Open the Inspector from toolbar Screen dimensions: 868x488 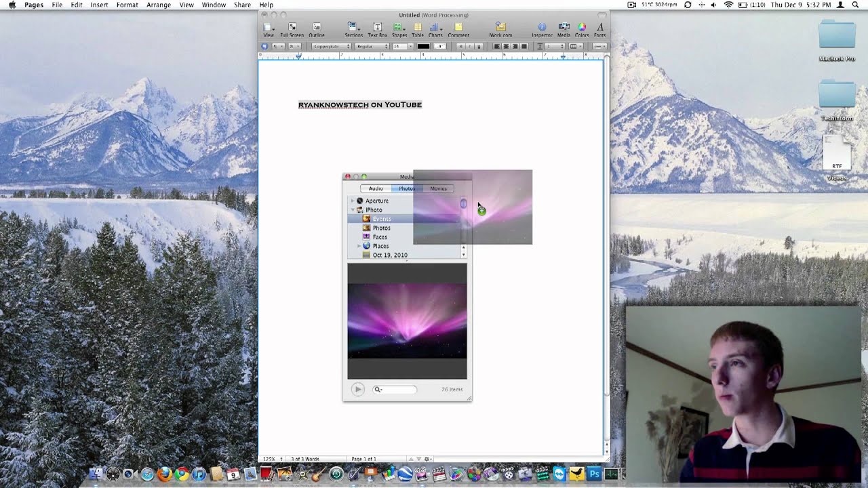tap(542, 29)
